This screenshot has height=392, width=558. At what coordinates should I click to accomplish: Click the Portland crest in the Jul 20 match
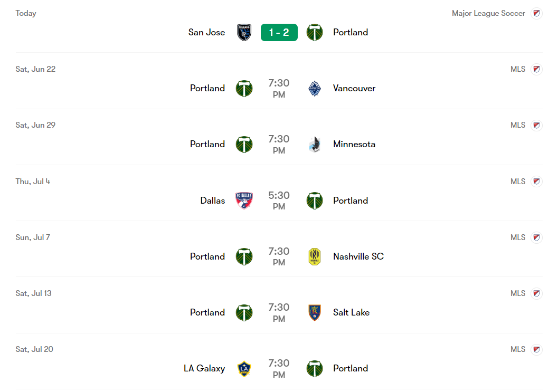click(315, 368)
